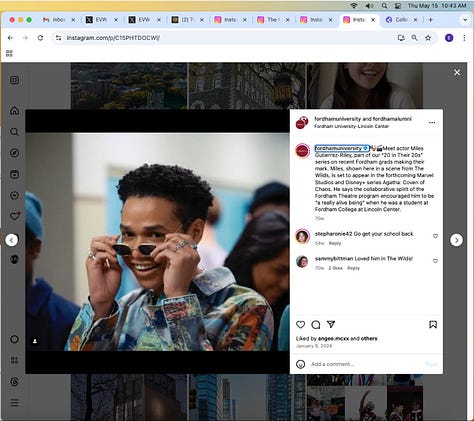Open sammybittman profile link
Screen dimensions: 474x421
point(334,259)
